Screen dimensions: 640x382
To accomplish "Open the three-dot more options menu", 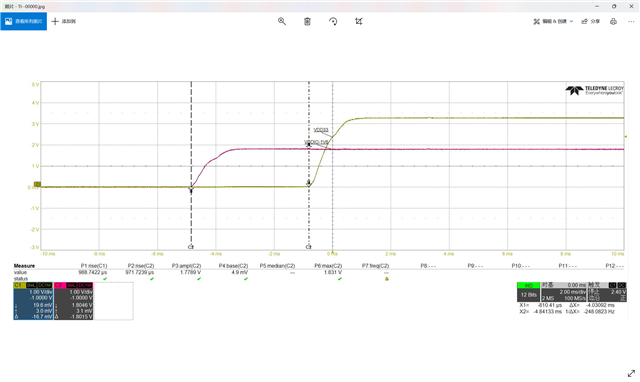I will 631,22.
